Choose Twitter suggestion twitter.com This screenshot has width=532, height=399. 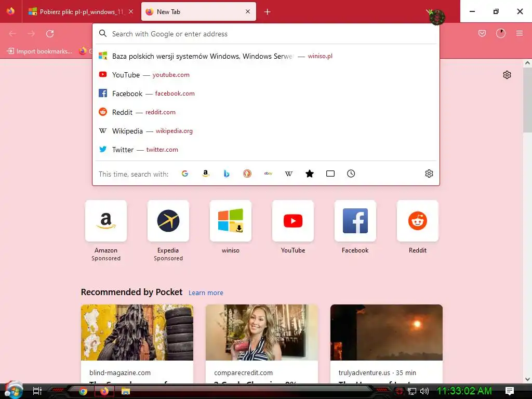266,150
